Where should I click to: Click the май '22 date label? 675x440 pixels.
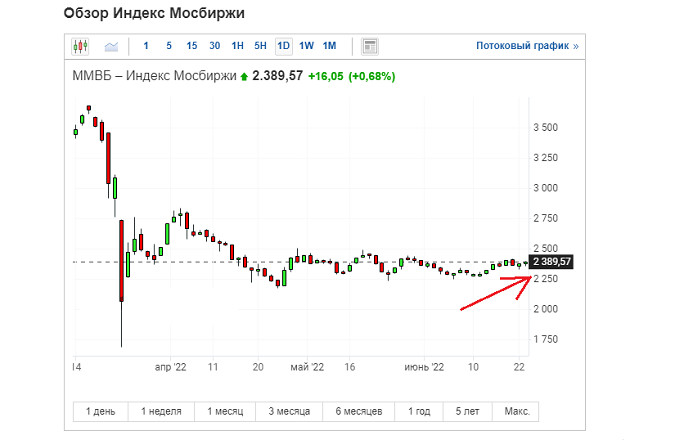[x=307, y=367]
